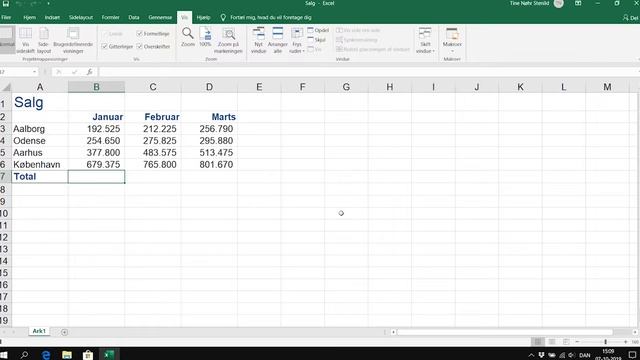The height and width of the screenshot is (360, 640).
Task: Switch to the Data ribbon tab
Action: click(x=134, y=18)
